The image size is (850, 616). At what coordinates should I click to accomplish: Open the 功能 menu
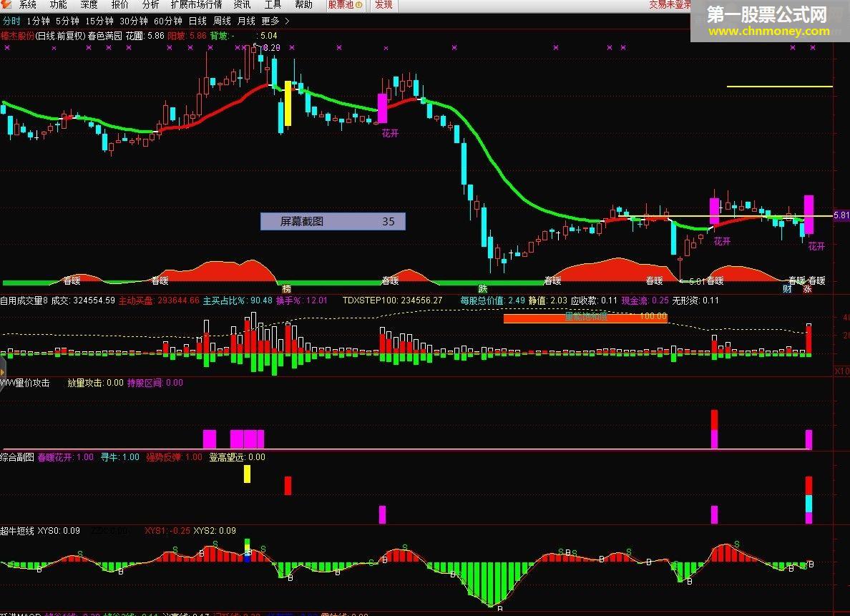pyautogui.click(x=58, y=5)
